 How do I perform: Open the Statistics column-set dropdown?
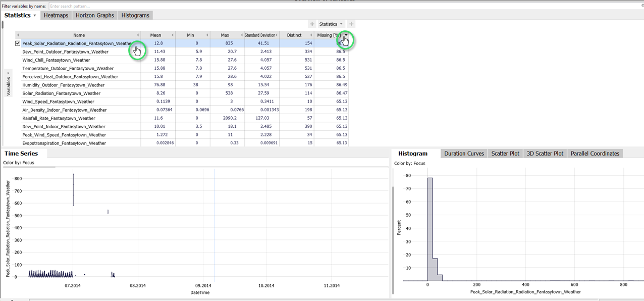pyautogui.click(x=331, y=24)
